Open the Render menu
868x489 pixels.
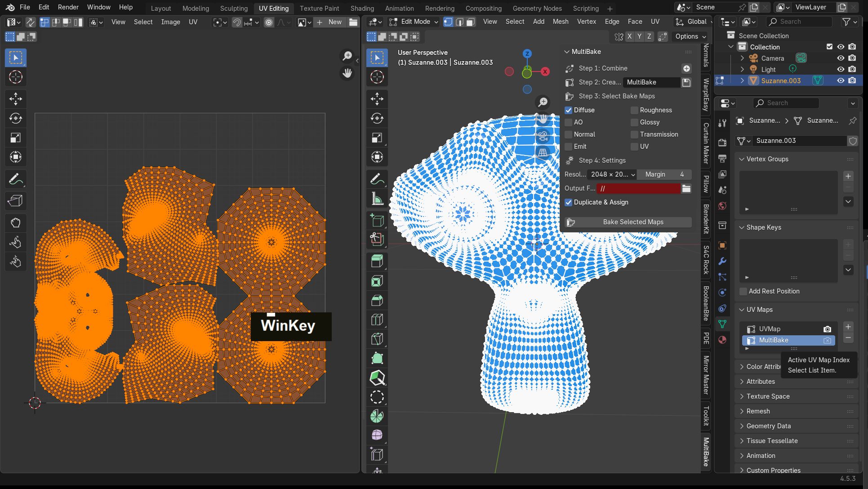[x=68, y=7]
